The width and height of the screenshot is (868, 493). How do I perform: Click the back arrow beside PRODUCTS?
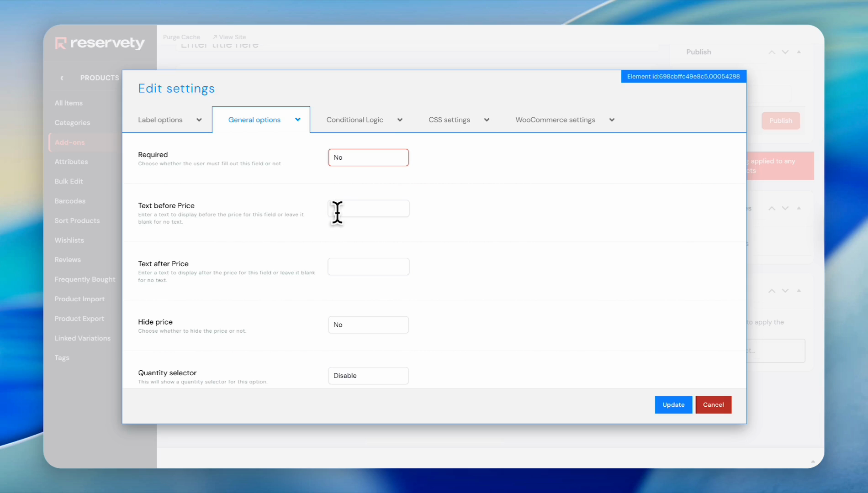62,78
